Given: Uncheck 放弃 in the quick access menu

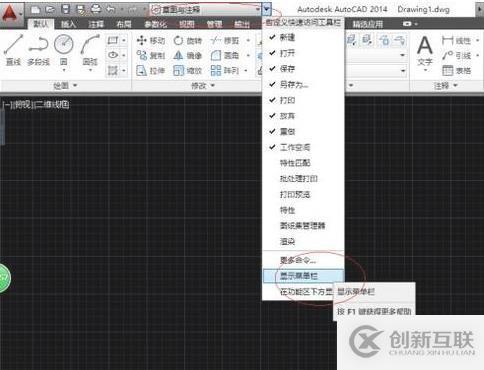Looking at the screenshot, I should 303,116.
